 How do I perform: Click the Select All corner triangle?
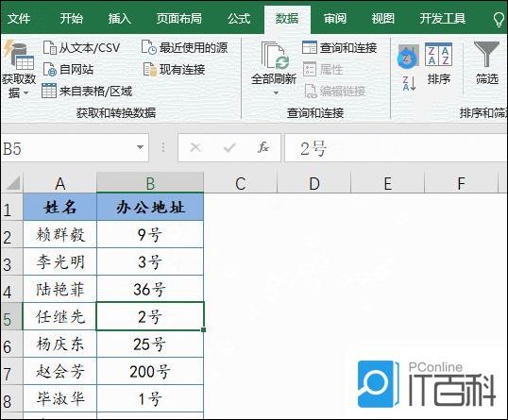point(13,183)
